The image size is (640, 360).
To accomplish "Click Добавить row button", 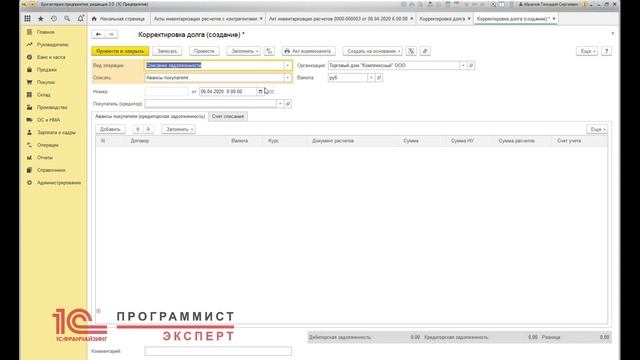I will (110, 129).
